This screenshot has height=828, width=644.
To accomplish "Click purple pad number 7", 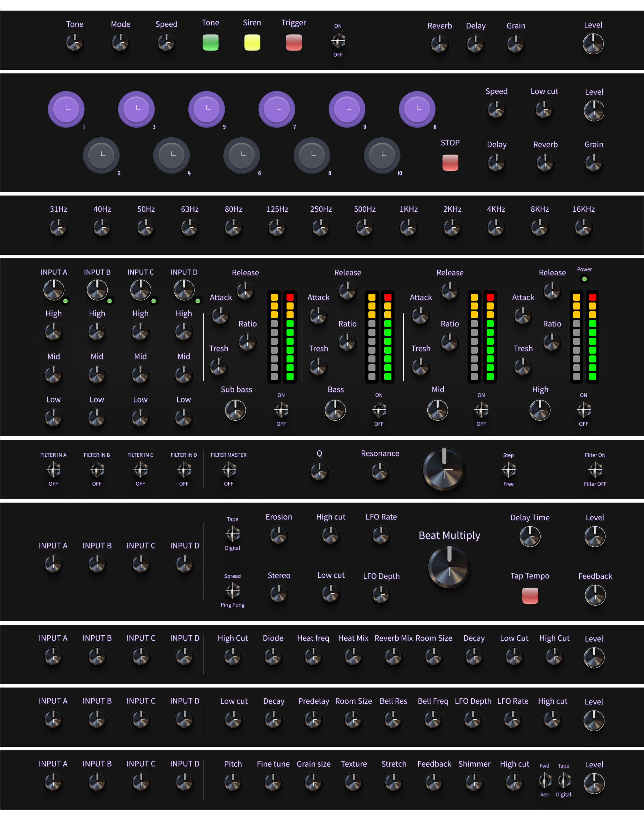I will (x=277, y=109).
